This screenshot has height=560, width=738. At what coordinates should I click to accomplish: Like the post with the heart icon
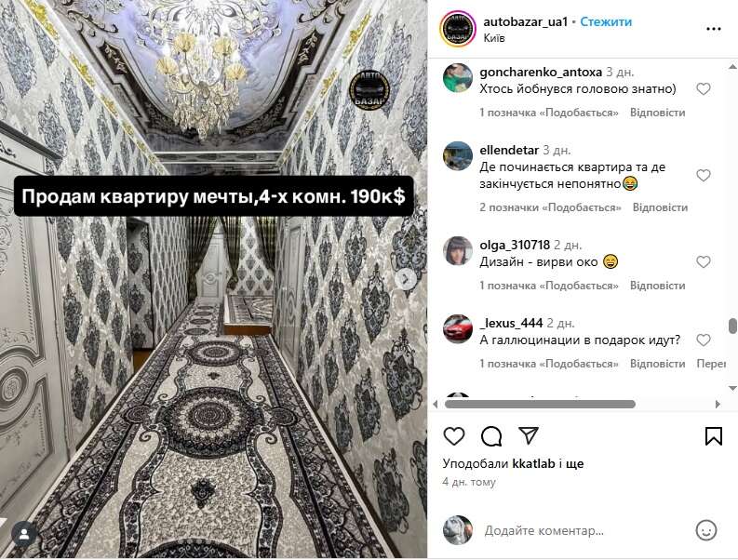454,436
